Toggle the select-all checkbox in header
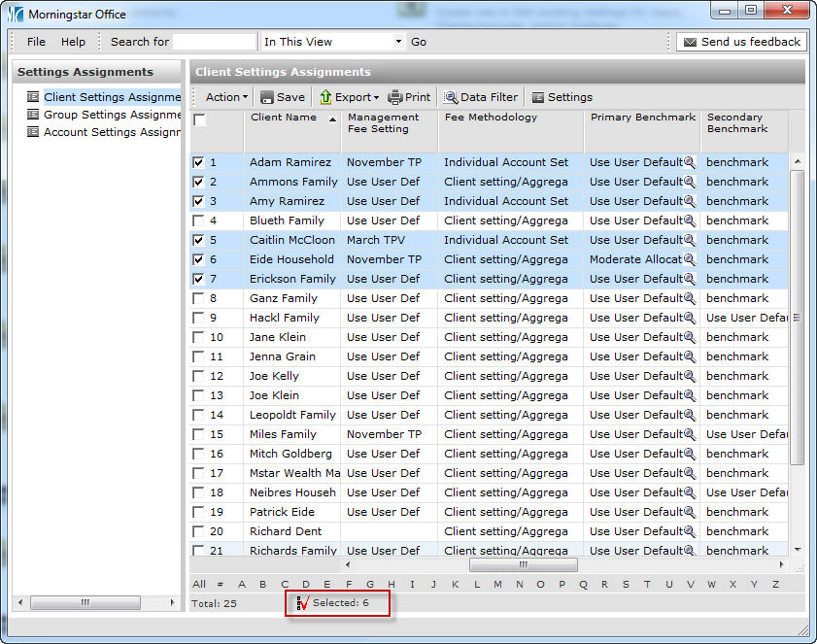817x644 pixels. tap(199, 120)
